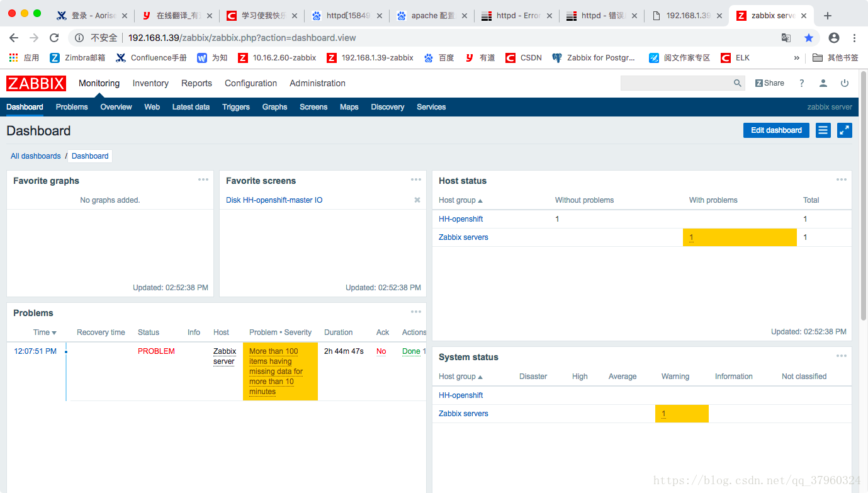Open the Graphs submenu tab
The image size is (868, 493).
coord(274,107)
